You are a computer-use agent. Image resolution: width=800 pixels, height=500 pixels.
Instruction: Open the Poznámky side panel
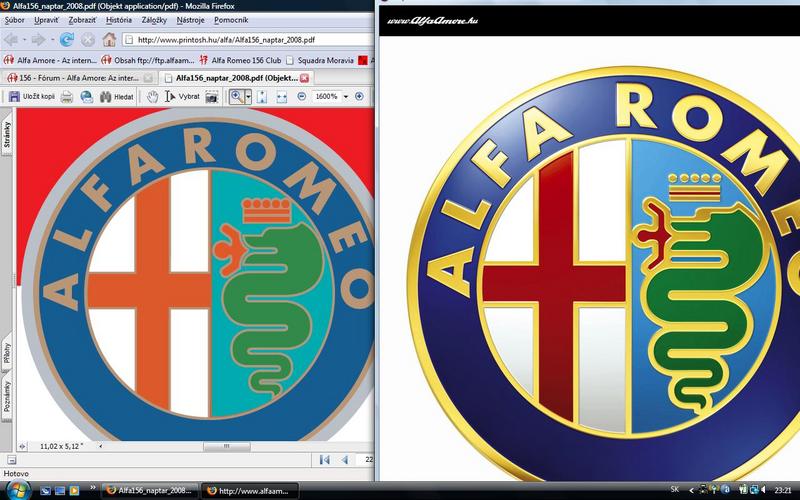point(7,396)
